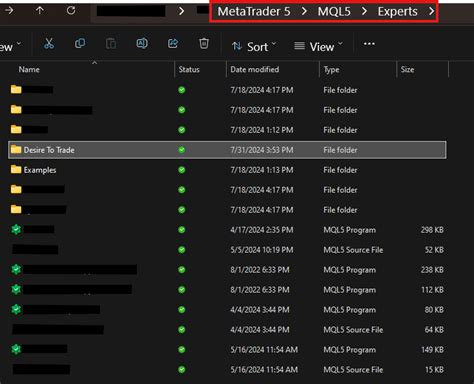The height and width of the screenshot is (384, 474).
Task: Click the 52 KB size cell
Action: (434, 250)
